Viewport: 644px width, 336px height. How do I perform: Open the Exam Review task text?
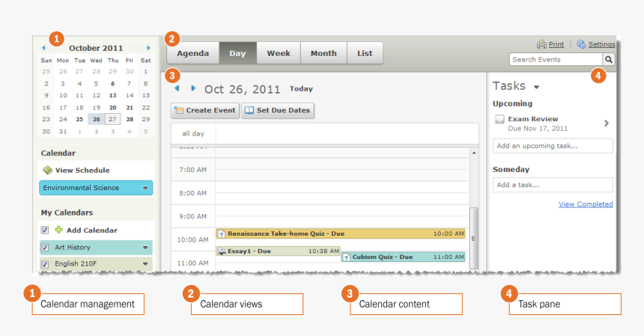[532, 119]
